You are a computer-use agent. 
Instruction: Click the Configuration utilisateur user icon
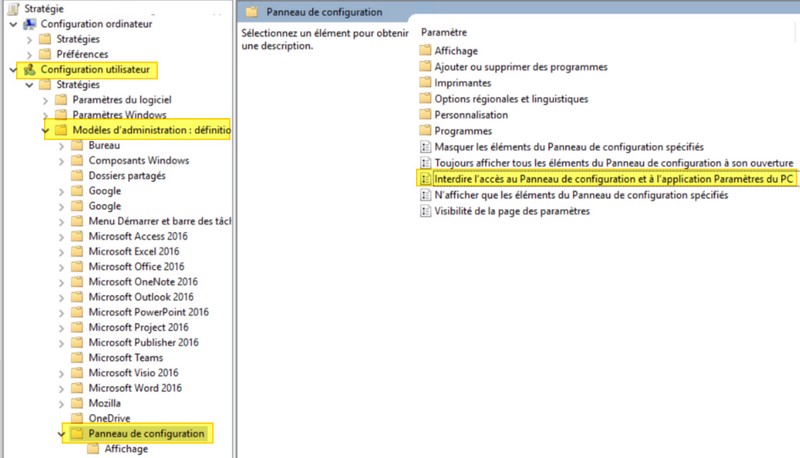29,70
